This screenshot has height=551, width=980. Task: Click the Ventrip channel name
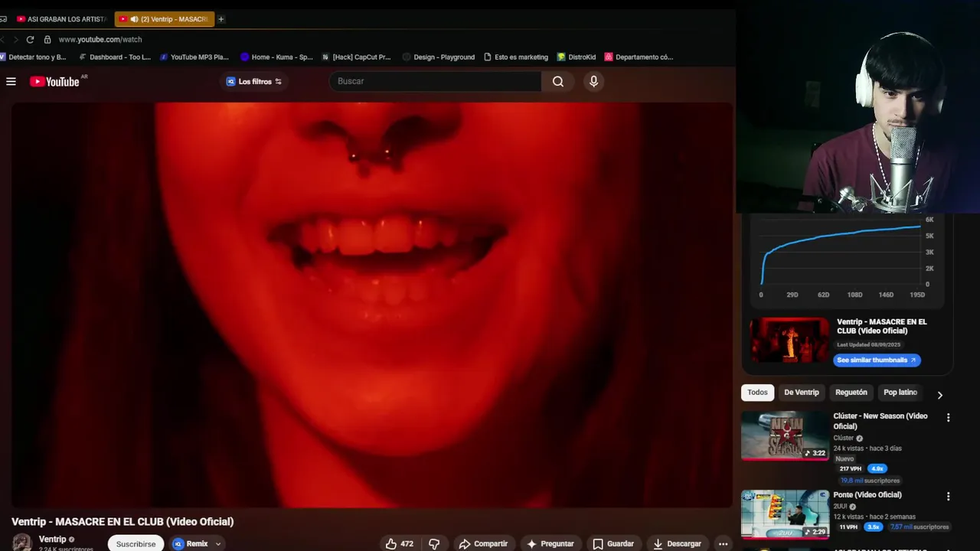[x=53, y=540]
